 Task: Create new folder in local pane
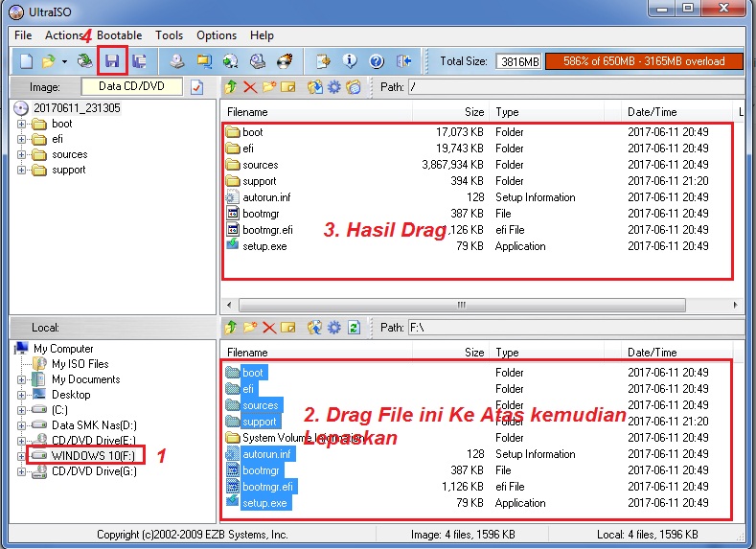[x=250, y=328]
